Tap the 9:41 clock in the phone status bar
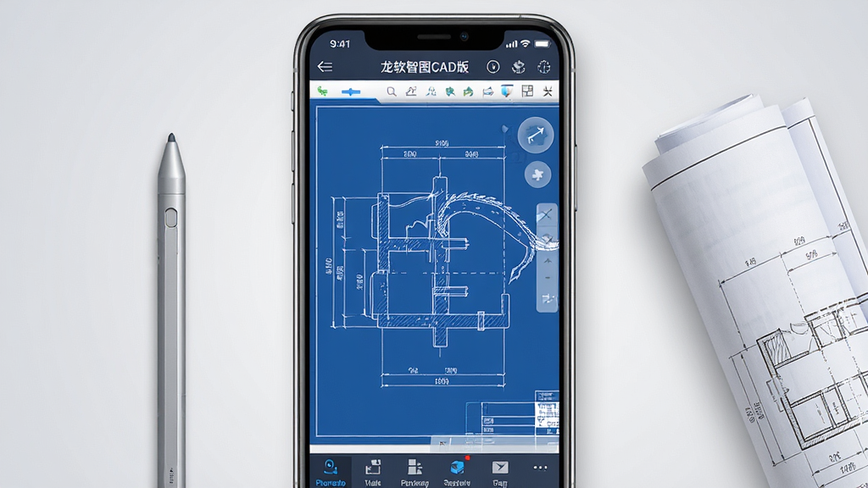Image resolution: width=868 pixels, height=488 pixels. pos(340,44)
